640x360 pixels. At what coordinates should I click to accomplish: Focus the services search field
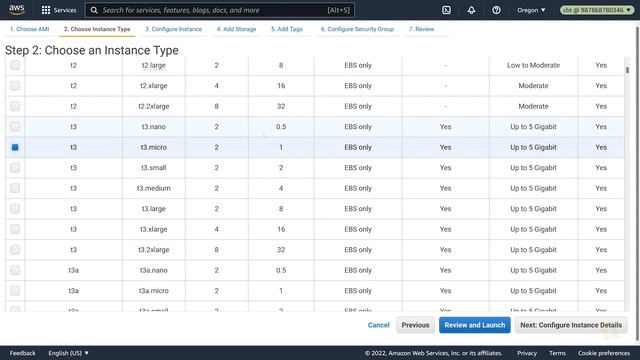click(x=220, y=10)
